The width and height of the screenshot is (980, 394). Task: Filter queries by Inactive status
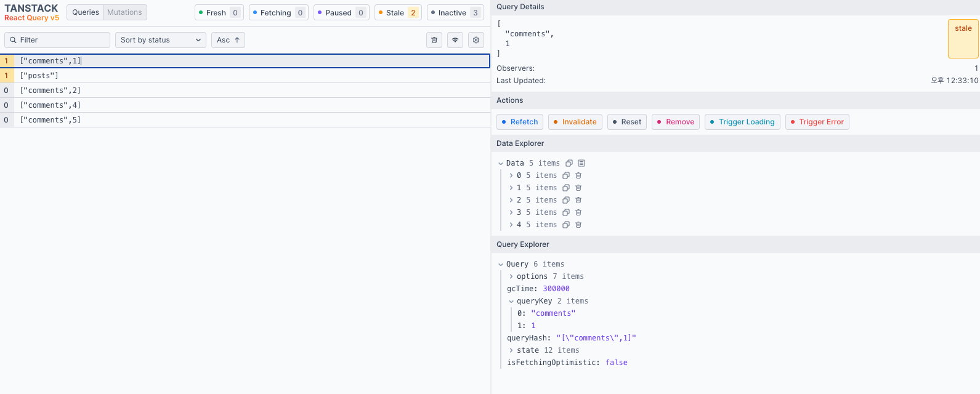point(455,12)
